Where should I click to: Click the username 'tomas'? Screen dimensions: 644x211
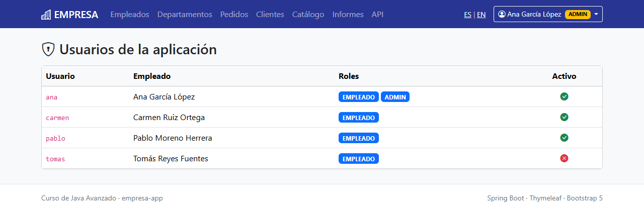[x=55, y=159]
